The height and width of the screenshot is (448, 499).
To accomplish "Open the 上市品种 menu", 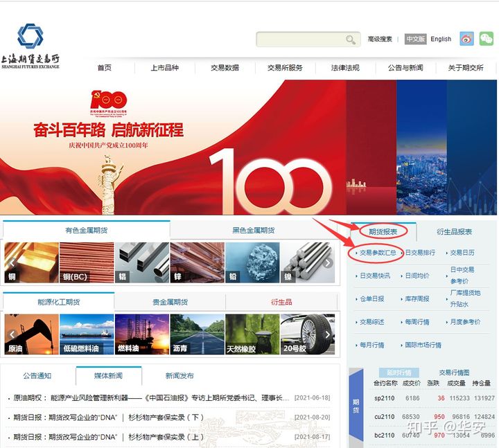I will tap(164, 68).
